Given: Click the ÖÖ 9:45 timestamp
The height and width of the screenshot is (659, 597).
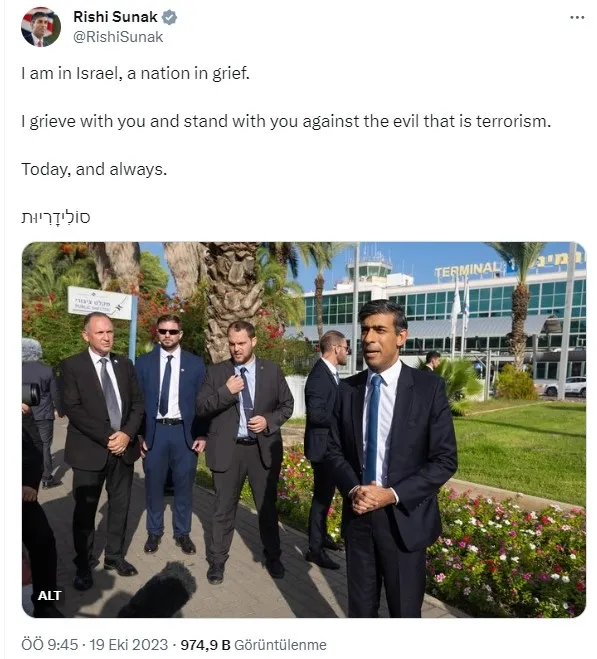Looking at the screenshot, I should click(50, 645).
